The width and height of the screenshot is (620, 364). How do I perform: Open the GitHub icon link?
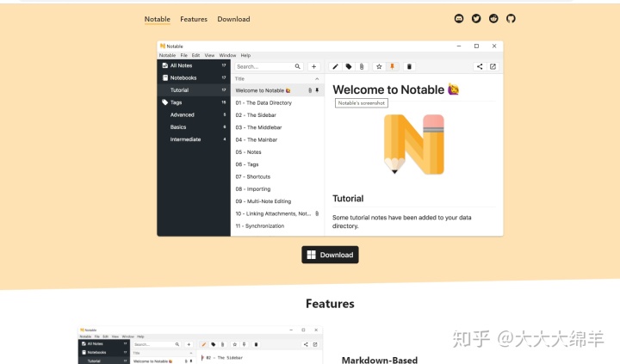click(x=511, y=19)
